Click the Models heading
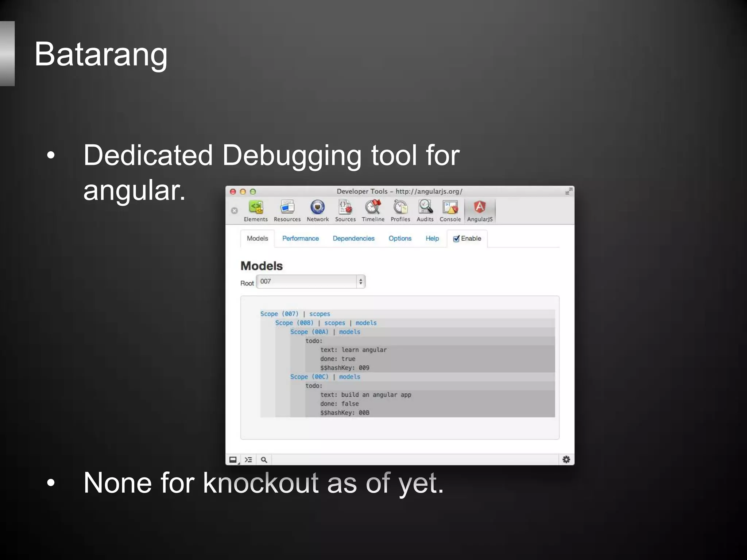Screen dimensions: 747x560 pos(262,266)
